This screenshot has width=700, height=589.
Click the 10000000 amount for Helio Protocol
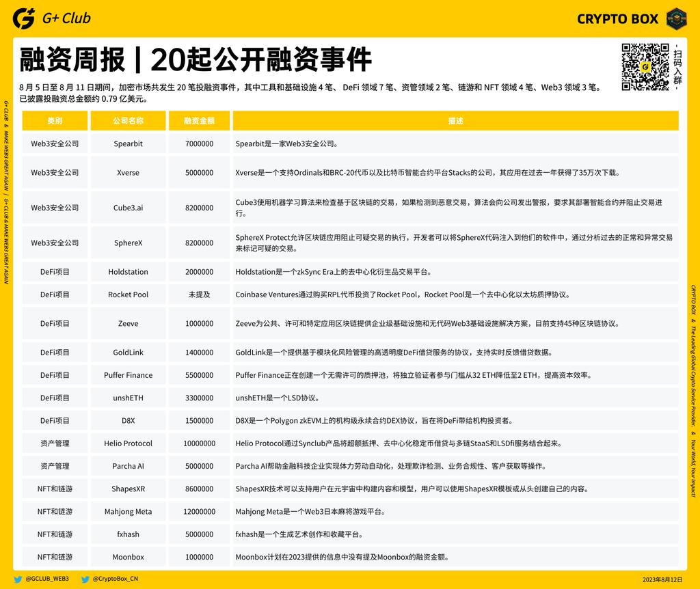(199, 443)
